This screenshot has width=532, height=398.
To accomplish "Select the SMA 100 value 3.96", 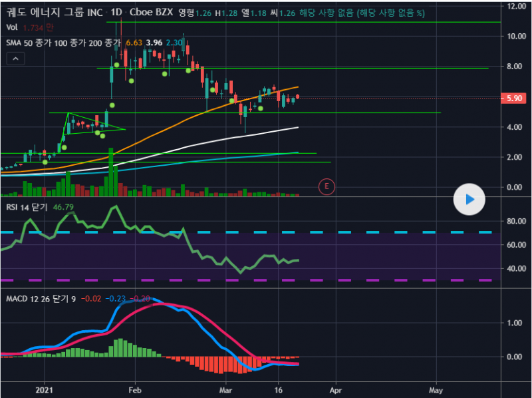I will coord(154,43).
